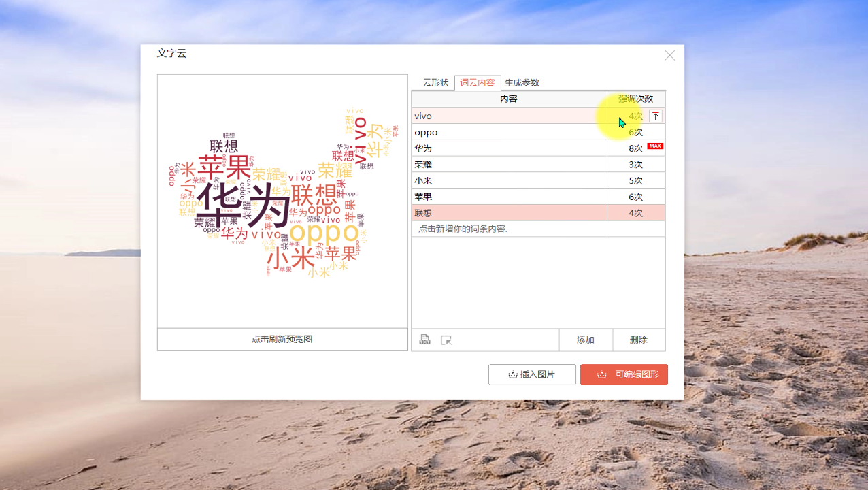868x490 pixels.
Task: Click 点击刷新预览图 to refresh the preview
Action: coord(282,339)
